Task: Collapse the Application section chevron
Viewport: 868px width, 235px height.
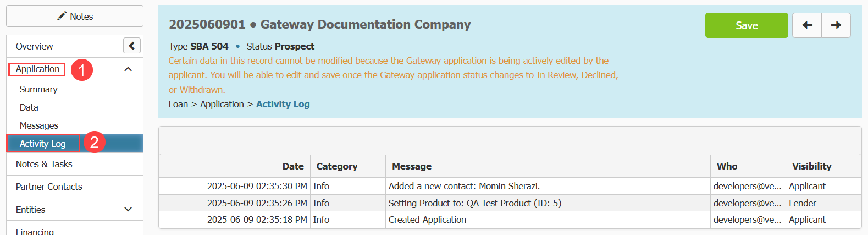Action: tap(128, 69)
